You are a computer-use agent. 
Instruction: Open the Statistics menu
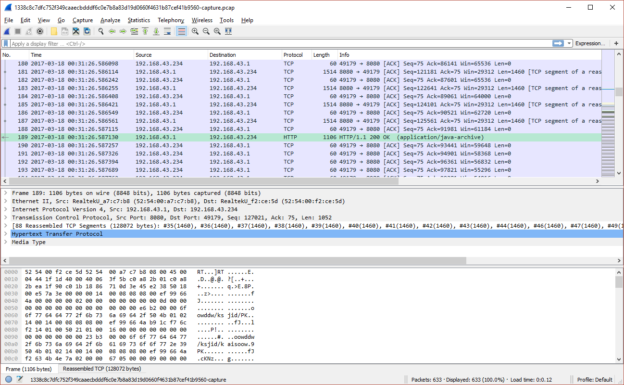click(x=138, y=20)
